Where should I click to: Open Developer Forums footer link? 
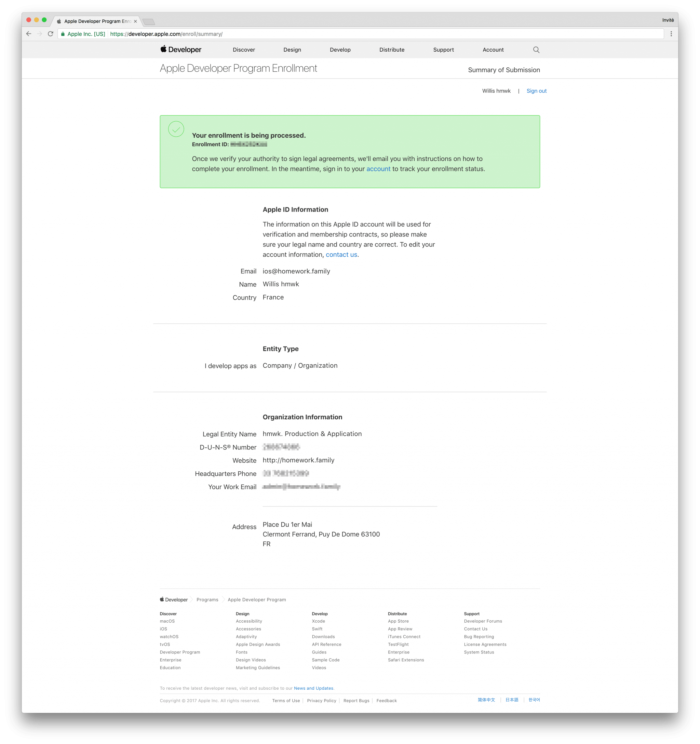(483, 621)
